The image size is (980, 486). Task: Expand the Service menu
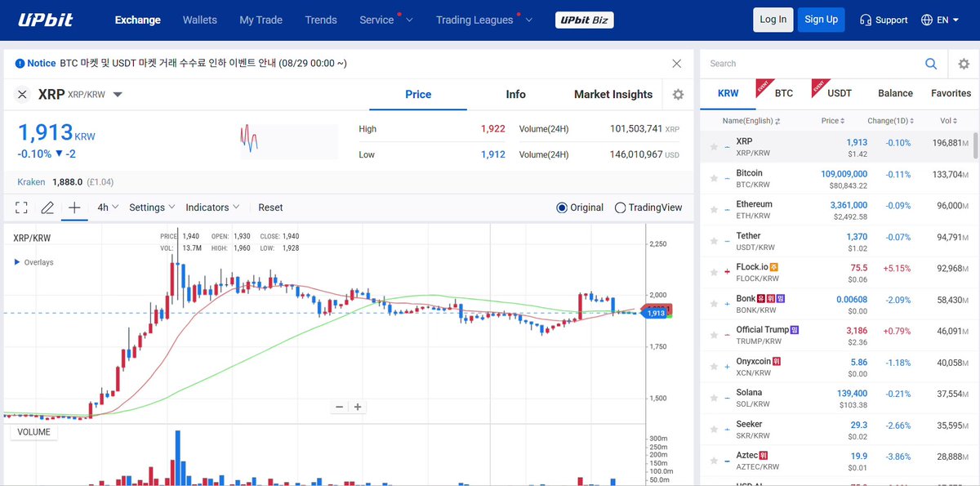coord(386,20)
